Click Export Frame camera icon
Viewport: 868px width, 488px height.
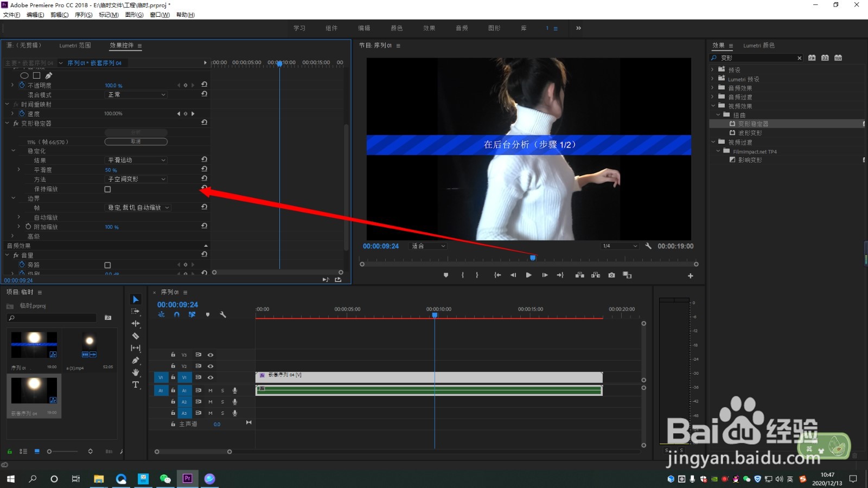click(611, 275)
